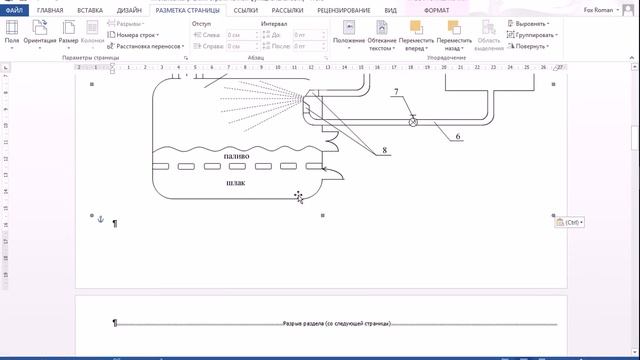Switch to the ДИЗАЙН tab
The image size is (640, 360).
click(x=129, y=10)
